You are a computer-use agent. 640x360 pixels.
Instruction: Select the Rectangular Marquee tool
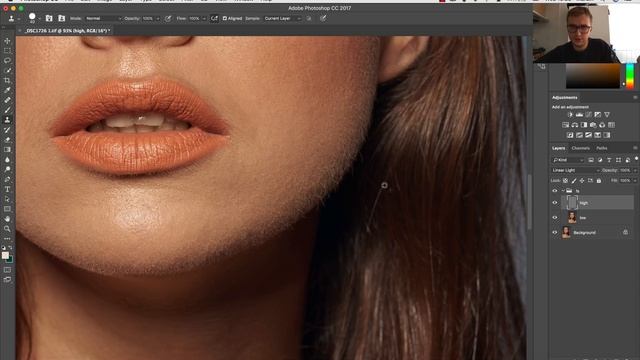point(7,51)
